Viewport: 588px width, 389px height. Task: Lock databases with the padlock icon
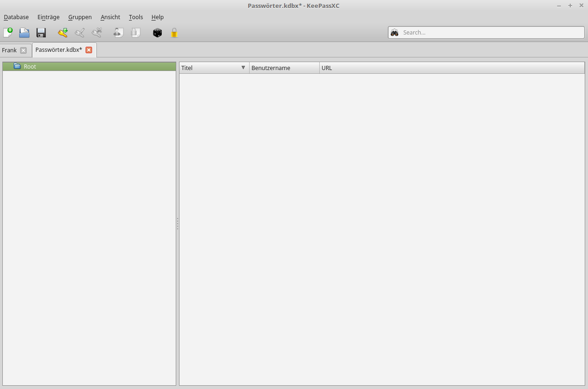174,33
